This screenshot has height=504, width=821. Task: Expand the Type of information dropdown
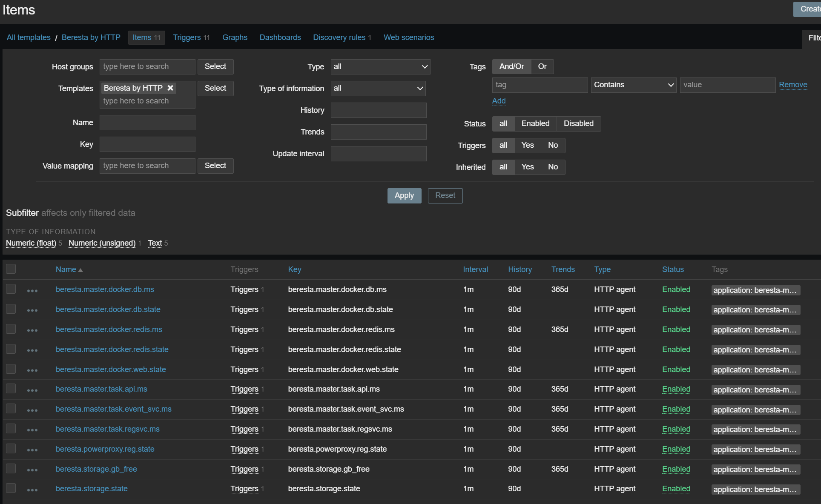coord(378,89)
